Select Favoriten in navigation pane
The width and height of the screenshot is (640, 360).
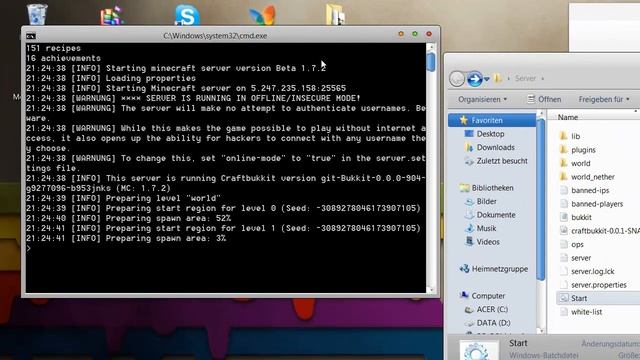point(492,120)
